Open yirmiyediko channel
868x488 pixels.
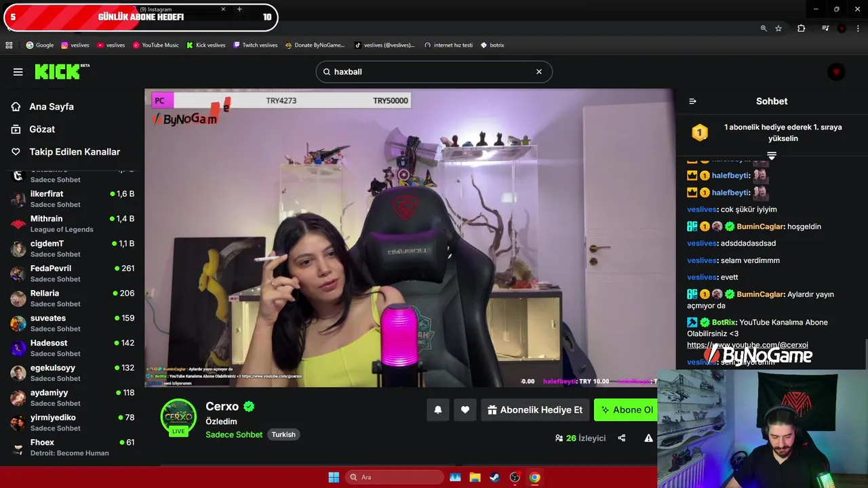click(x=72, y=422)
